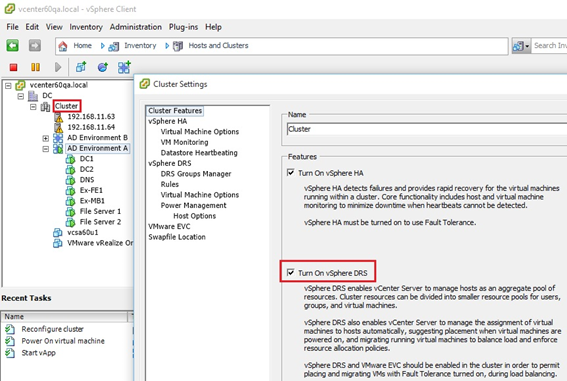Open the Inventory menu
Viewport: 567px width, 381px height.
(x=86, y=27)
